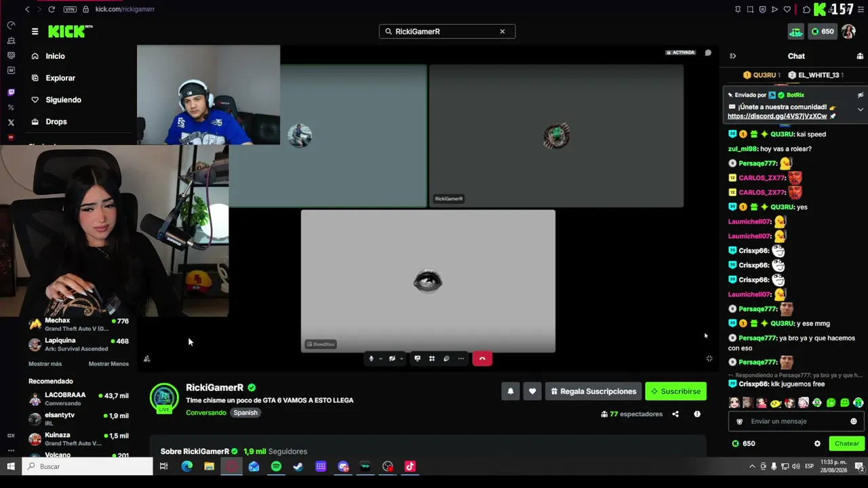
Task: Expand camera options arrow
Action: click(401, 359)
